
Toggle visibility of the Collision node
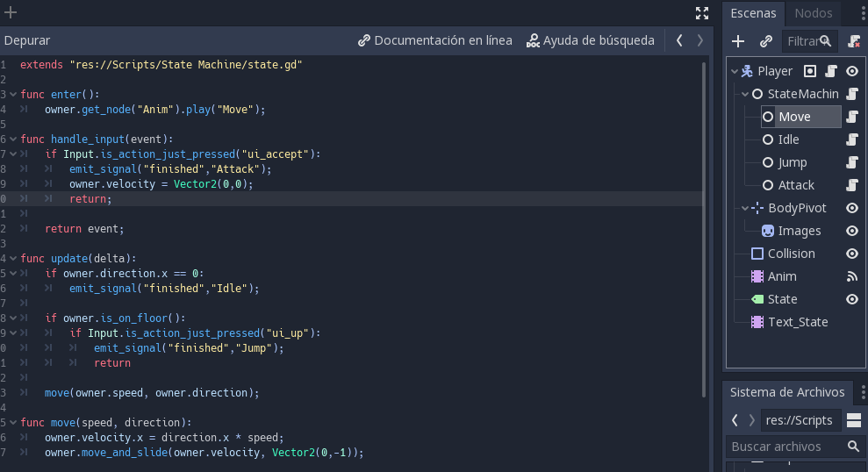851,254
